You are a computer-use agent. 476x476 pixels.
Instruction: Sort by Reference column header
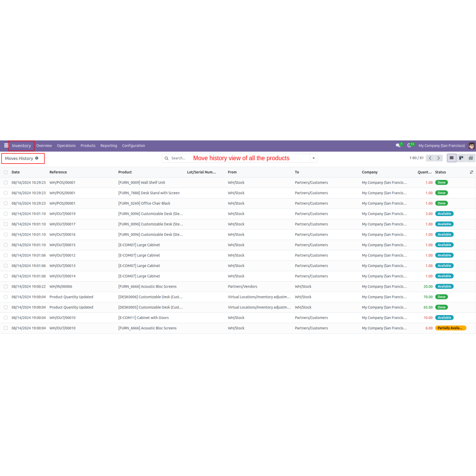58,172
